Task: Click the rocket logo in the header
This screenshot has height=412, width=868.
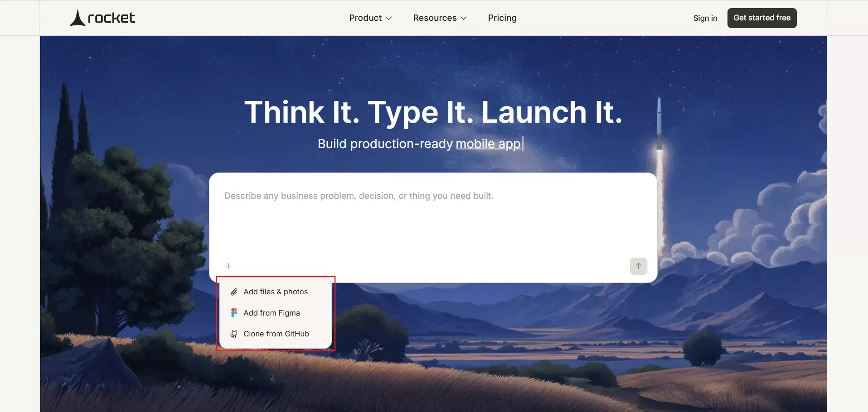Action: tap(102, 18)
